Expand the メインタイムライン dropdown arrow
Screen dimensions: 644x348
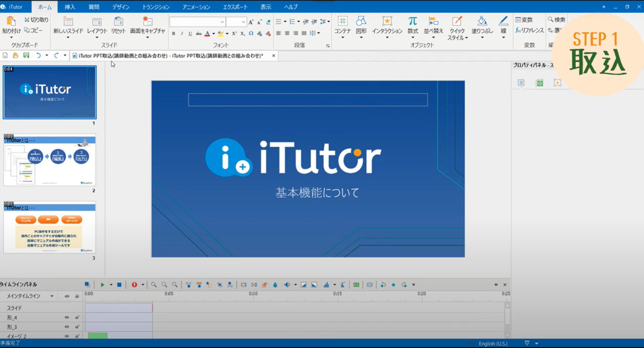tap(52, 296)
